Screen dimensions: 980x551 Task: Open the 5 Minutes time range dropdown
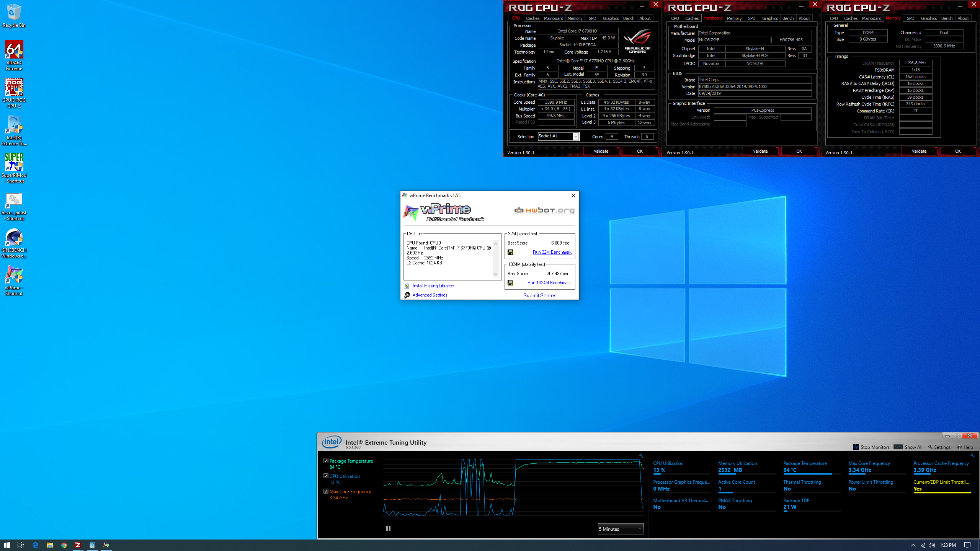[621, 529]
